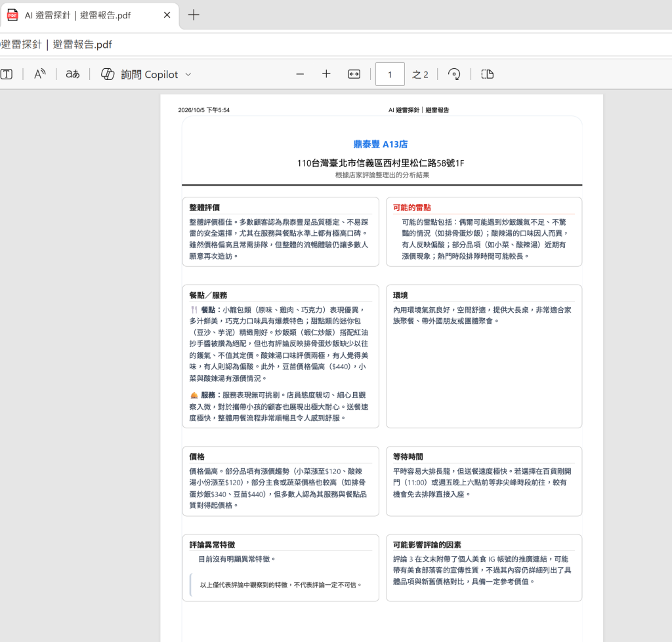
Task: Click the page header AI 避雷探針｜避雷報告
Action: point(419,110)
